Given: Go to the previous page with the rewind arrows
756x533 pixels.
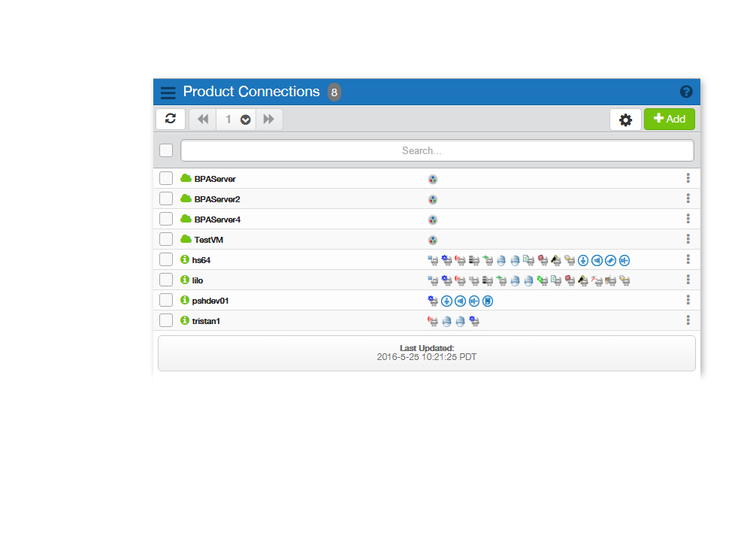Looking at the screenshot, I should [202, 120].
